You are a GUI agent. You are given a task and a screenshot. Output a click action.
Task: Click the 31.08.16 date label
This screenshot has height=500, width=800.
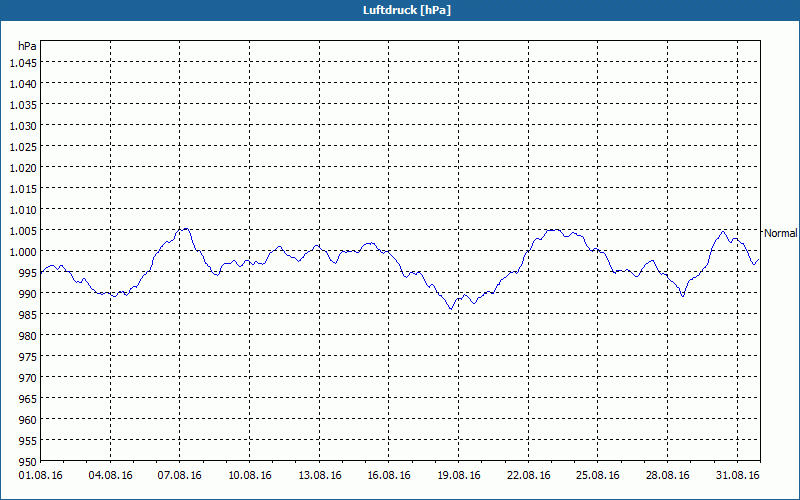(737, 476)
